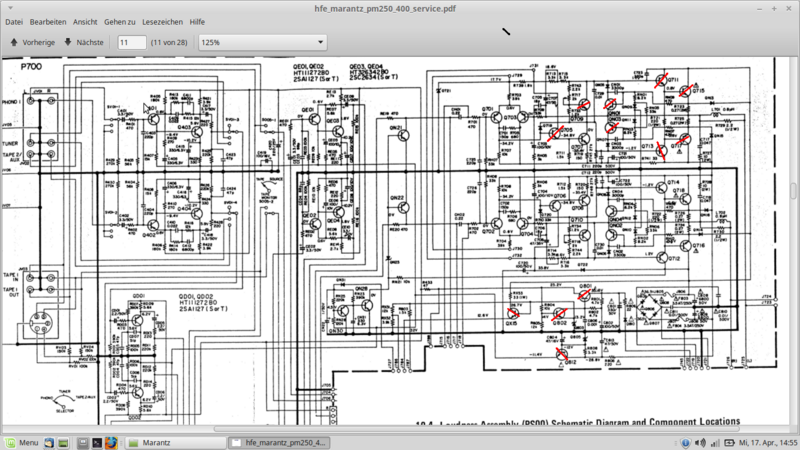Screen dimensions: 800x450
Task: Open the Ansicht menu
Action: (85, 22)
